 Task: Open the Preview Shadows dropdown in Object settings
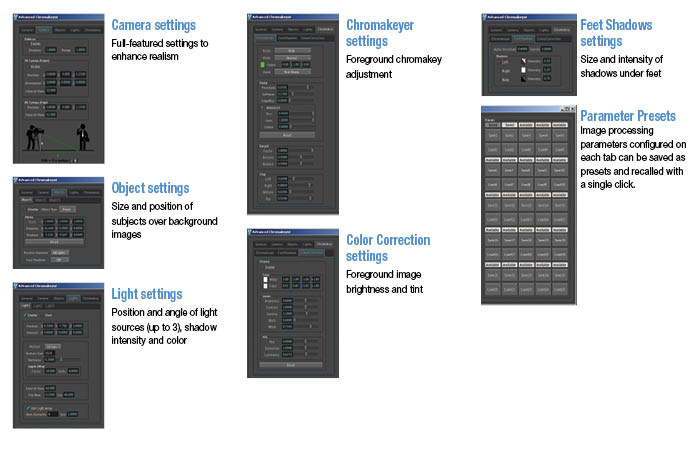point(61,253)
